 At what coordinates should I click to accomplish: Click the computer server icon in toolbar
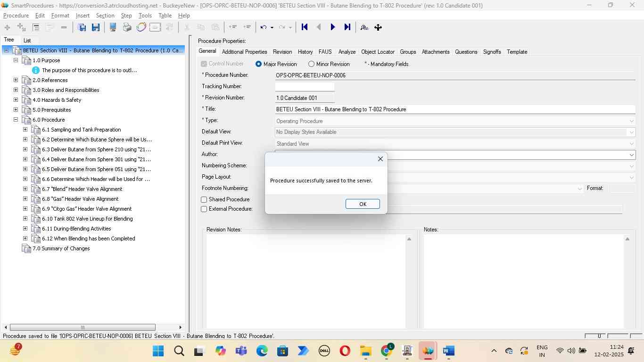coord(113,27)
